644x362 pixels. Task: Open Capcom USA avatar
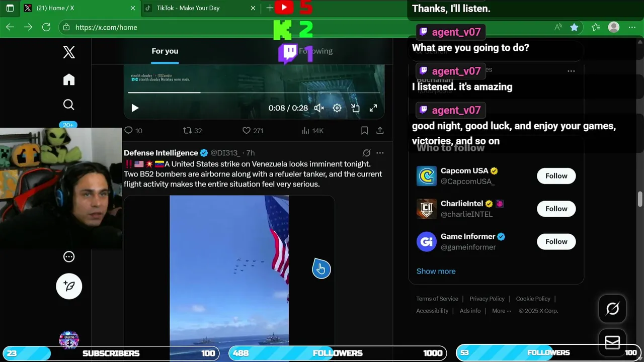[426, 176]
